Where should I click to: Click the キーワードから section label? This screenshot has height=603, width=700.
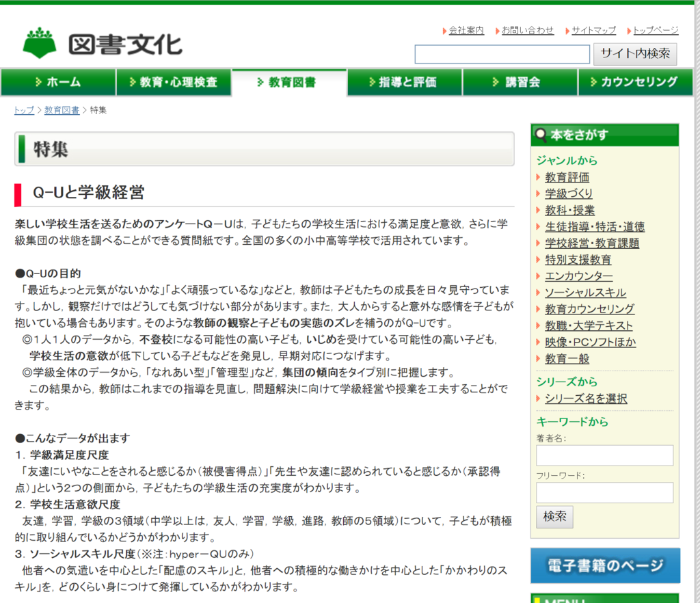572,422
